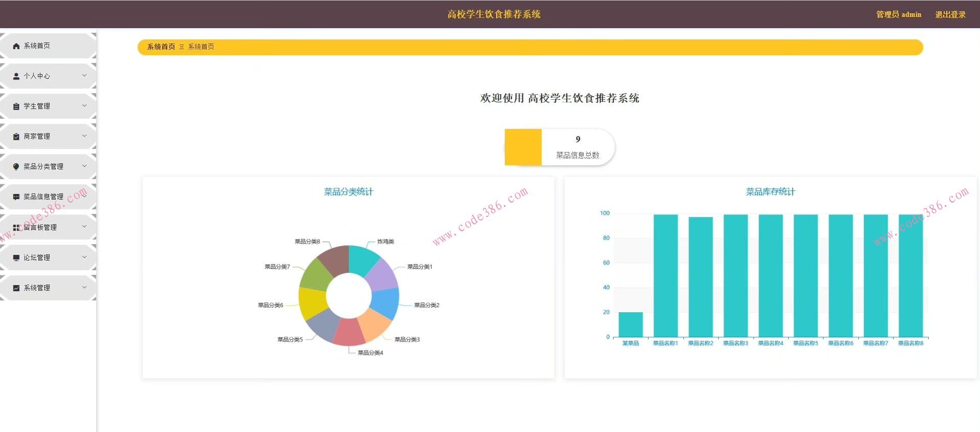
Task: Select the orange 菜品分类3 pie slice
Action: coord(374,325)
